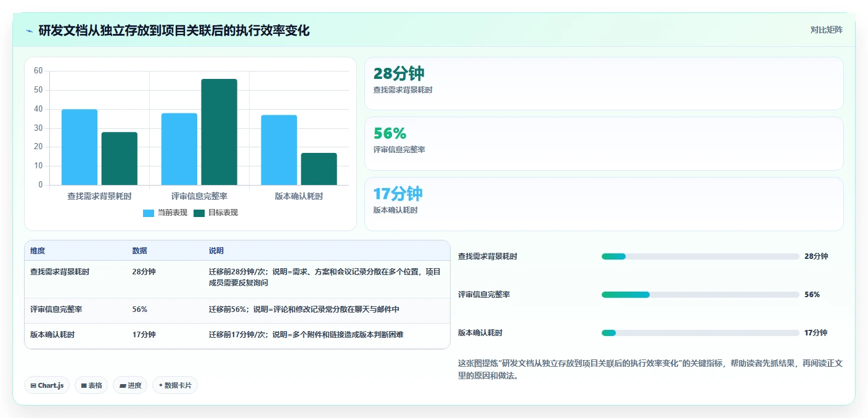This screenshot has width=868, height=418.
Task: Click the dark-green 评审信息完整率 chart bar
Action: click(x=219, y=132)
